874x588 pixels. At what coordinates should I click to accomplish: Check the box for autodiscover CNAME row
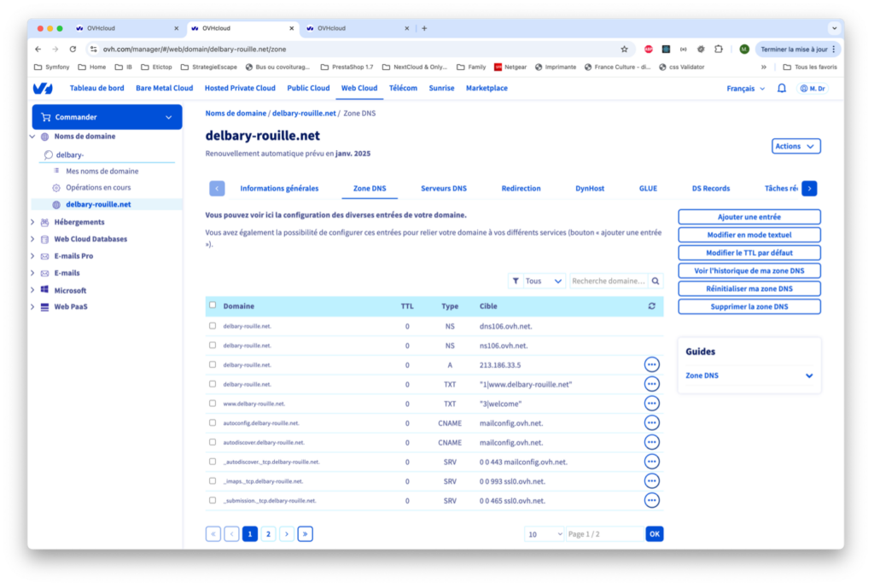213,442
